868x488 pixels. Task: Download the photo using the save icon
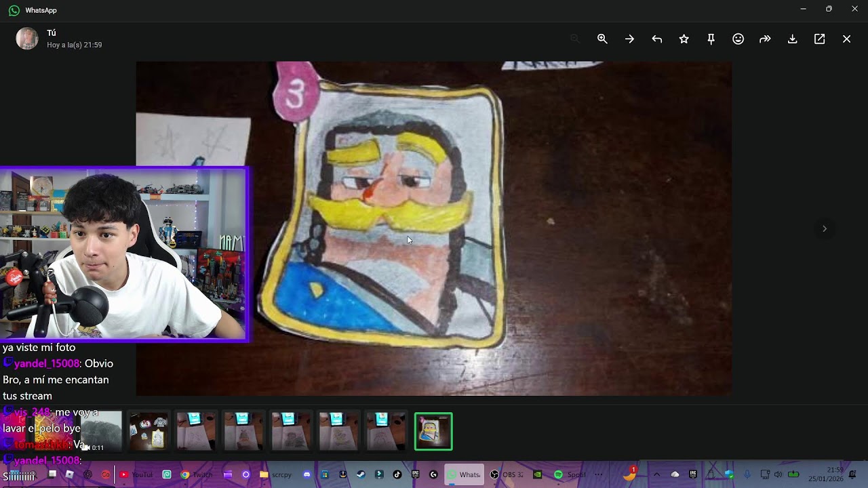[792, 39]
